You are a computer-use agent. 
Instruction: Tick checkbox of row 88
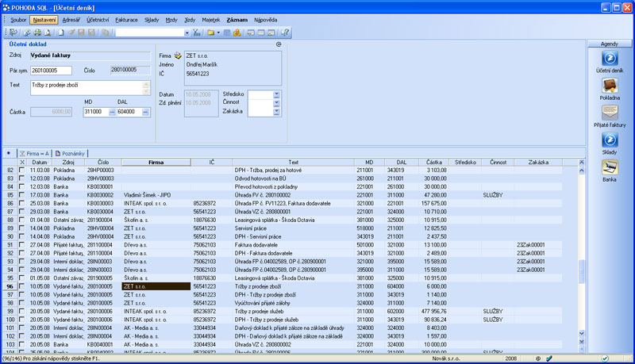21,220
